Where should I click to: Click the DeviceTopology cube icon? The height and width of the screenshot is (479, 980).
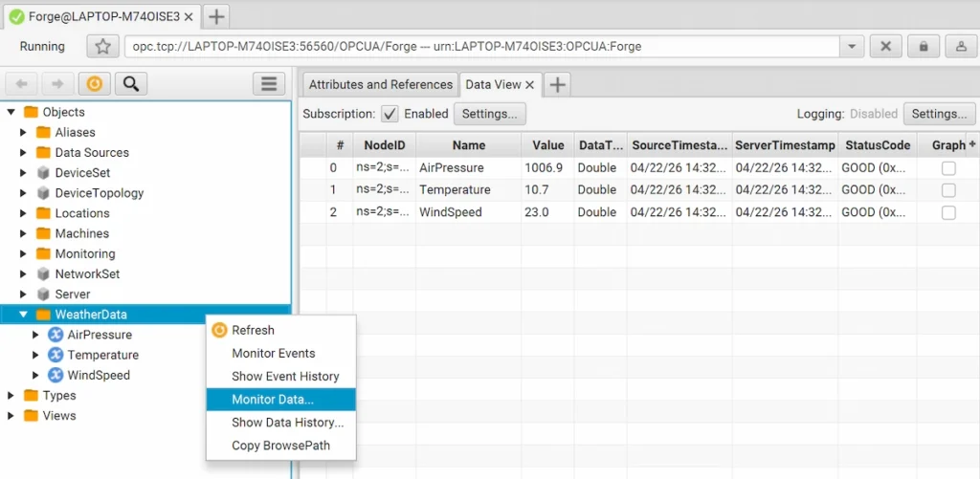(43, 193)
